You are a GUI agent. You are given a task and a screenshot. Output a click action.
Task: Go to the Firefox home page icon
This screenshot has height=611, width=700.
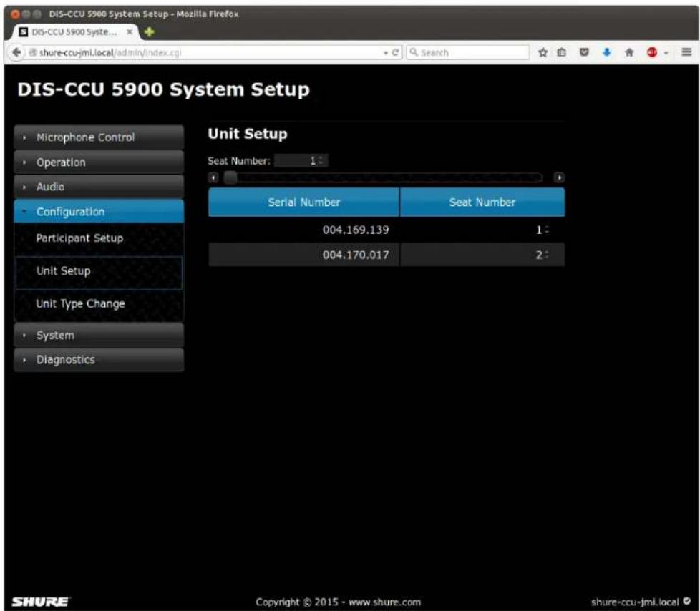point(629,53)
